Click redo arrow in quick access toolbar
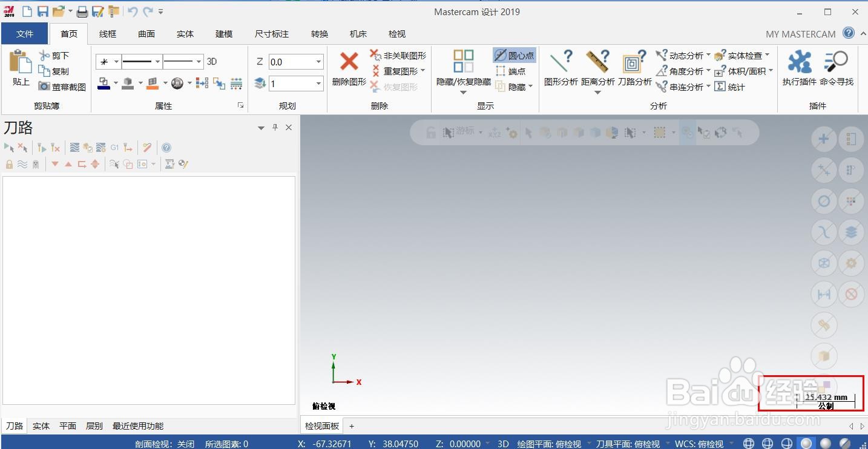Image resolution: width=868 pixels, height=449 pixels. tap(148, 11)
